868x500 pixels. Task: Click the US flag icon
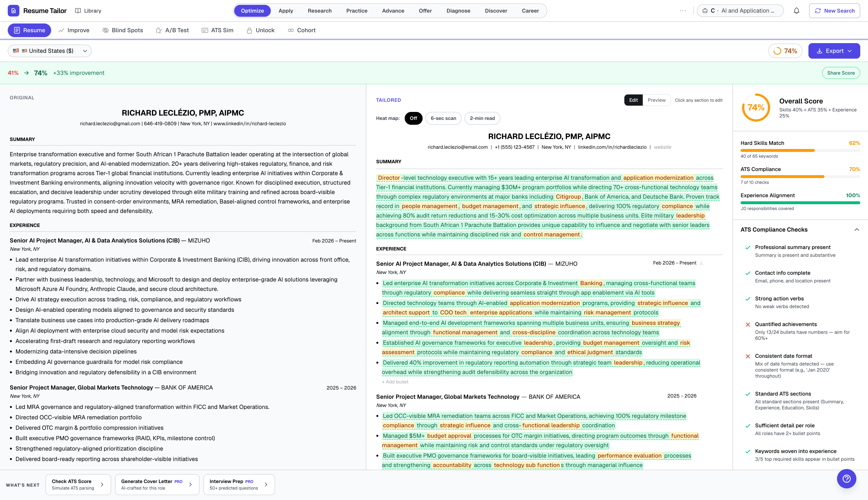[16, 50]
